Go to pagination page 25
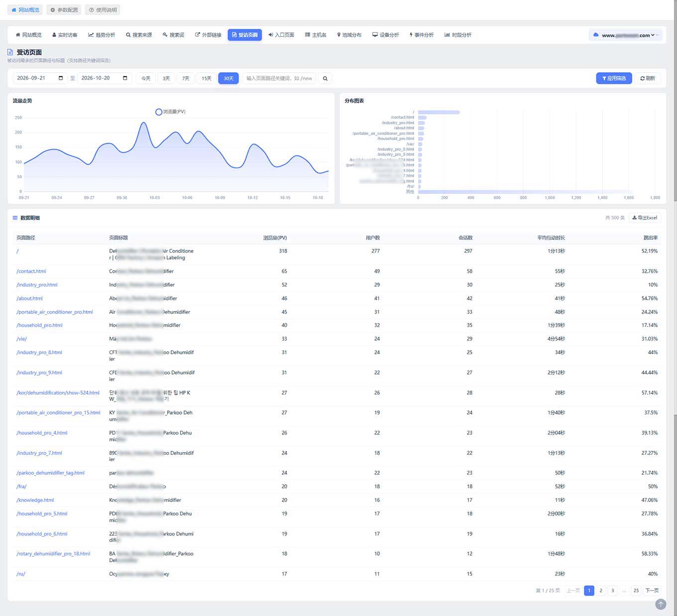677x616 pixels. click(636, 591)
